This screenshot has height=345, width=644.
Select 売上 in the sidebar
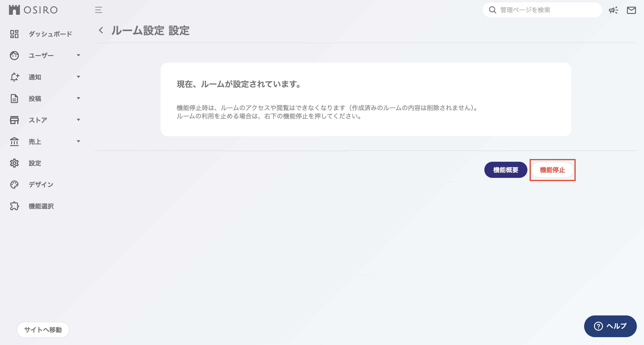(35, 141)
